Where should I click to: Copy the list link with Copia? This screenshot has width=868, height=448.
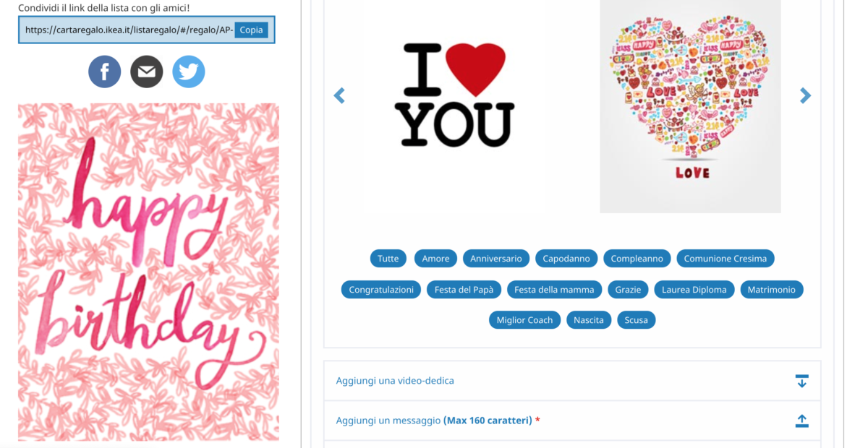252,30
